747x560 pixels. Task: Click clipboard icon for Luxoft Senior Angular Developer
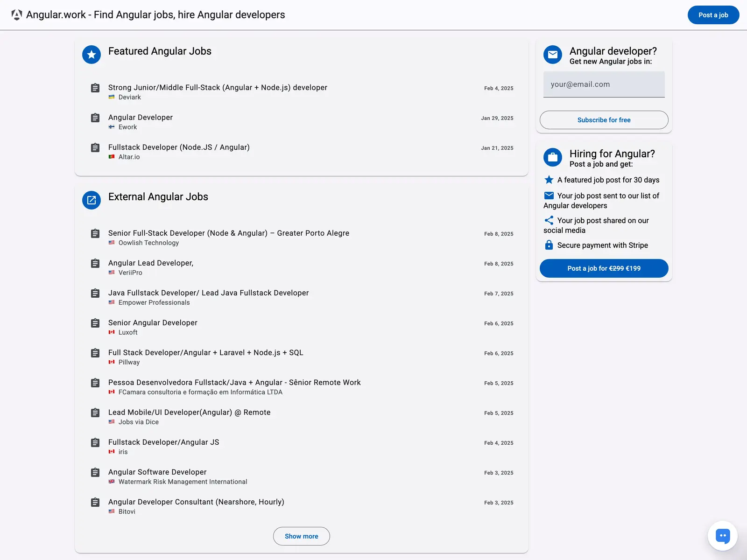click(95, 323)
